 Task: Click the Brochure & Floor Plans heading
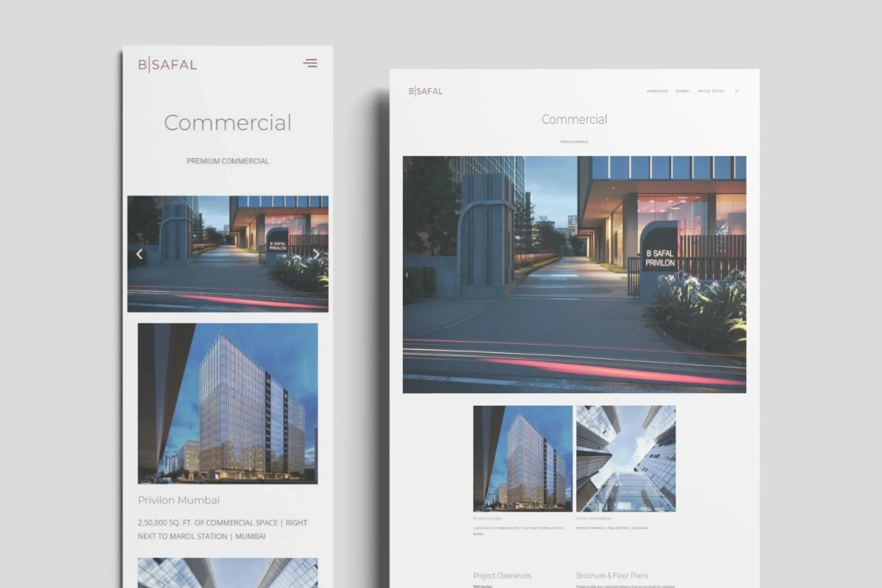pyautogui.click(x=612, y=576)
